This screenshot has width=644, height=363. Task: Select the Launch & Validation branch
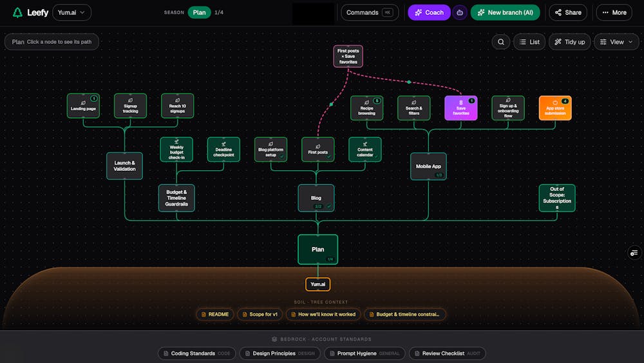(124, 166)
